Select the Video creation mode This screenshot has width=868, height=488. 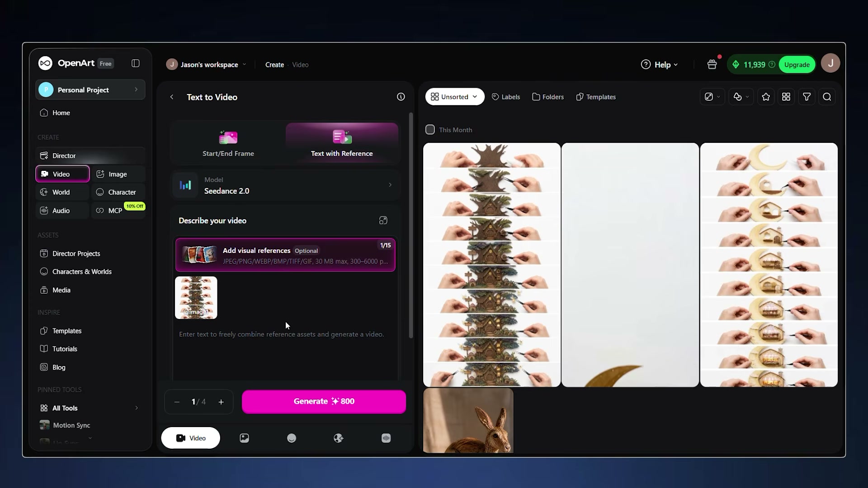[x=62, y=174]
